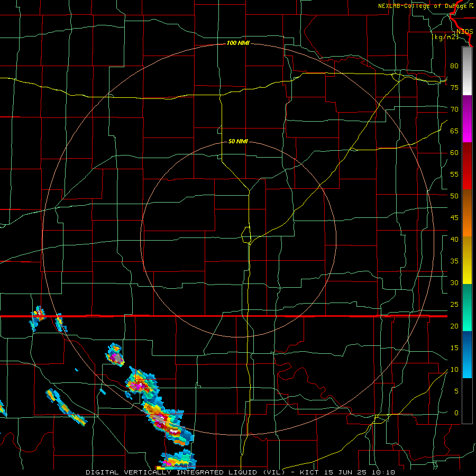Select the 60 value on the color scale
This screenshot has width=476, height=476.
click(x=454, y=153)
